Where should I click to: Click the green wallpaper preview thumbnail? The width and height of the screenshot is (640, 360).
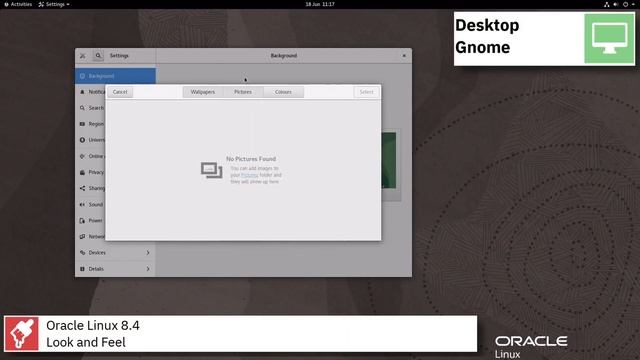(389, 160)
